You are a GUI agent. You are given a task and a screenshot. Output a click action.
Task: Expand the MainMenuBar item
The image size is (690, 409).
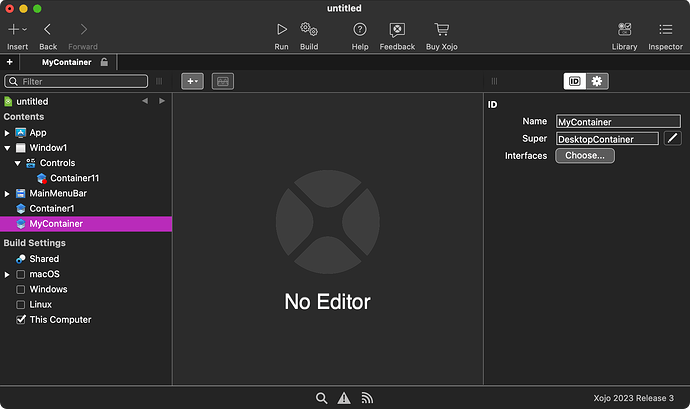point(7,194)
